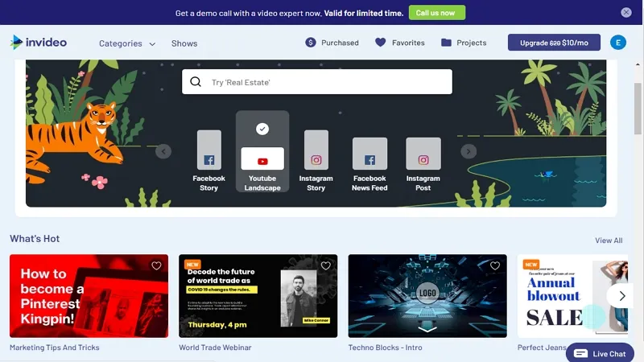Click the search magnifier icon
The width and height of the screenshot is (644, 362).
click(x=196, y=82)
